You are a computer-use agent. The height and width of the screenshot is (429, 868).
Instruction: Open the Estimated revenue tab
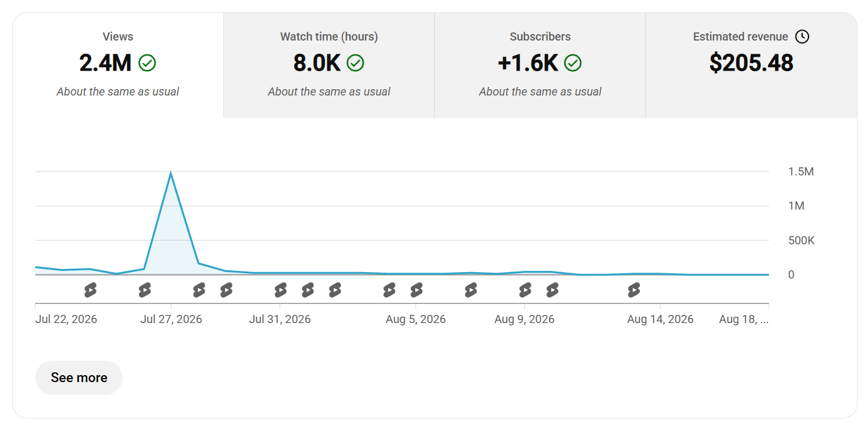pyautogui.click(x=751, y=65)
